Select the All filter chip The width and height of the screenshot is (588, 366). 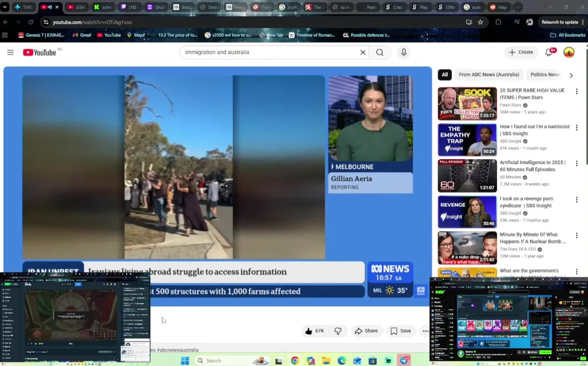coord(444,75)
